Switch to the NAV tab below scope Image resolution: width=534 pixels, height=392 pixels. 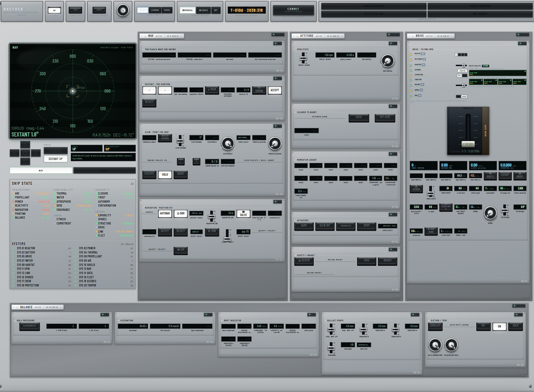coord(41,170)
